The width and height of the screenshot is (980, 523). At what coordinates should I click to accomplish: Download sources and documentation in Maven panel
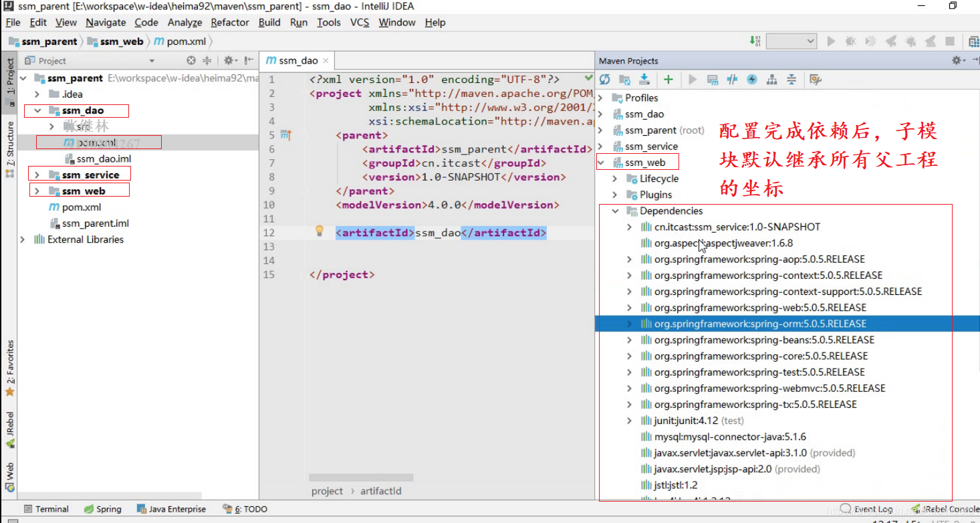click(644, 80)
